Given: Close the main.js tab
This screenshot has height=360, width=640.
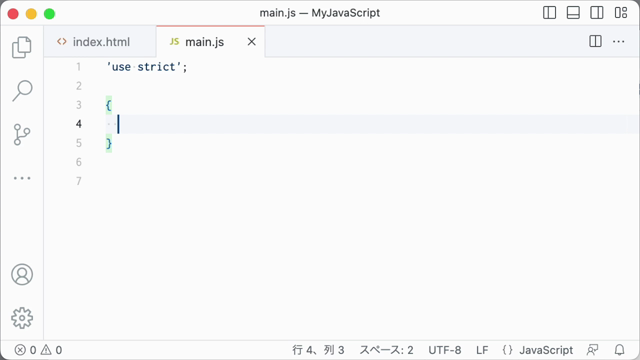Looking at the screenshot, I should pyautogui.click(x=252, y=42).
